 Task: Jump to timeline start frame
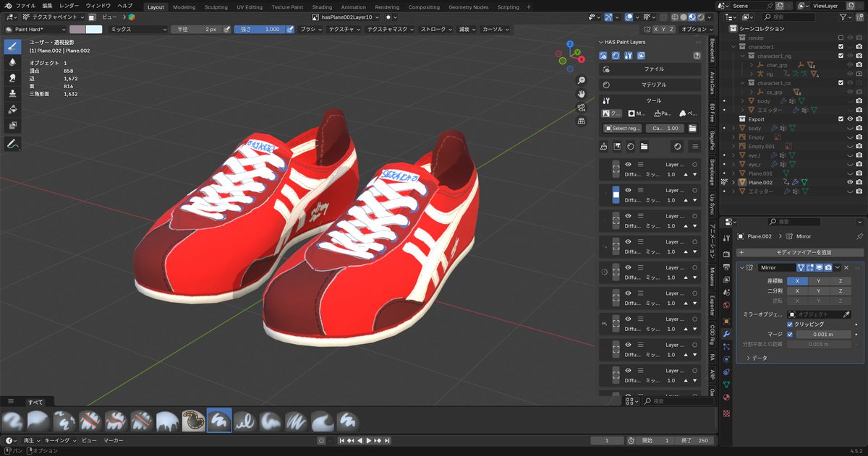pyautogui.click(x=341, y=440)
